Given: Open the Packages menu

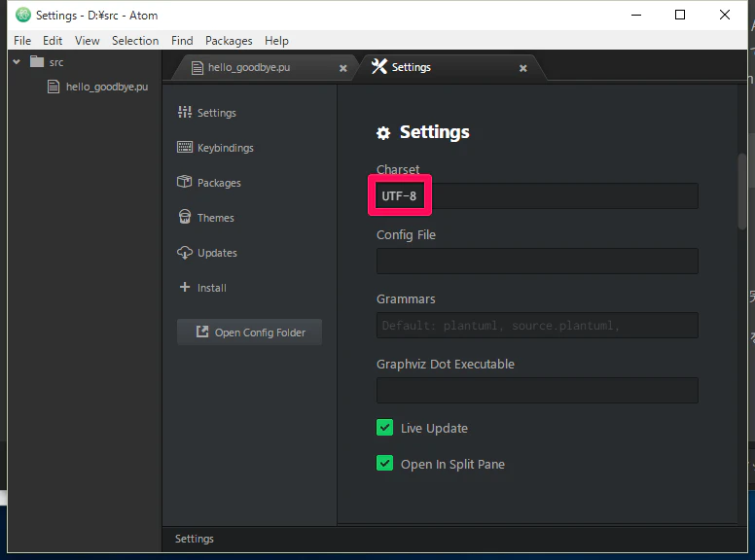Looking at the screenshot, I should point(229,41).
